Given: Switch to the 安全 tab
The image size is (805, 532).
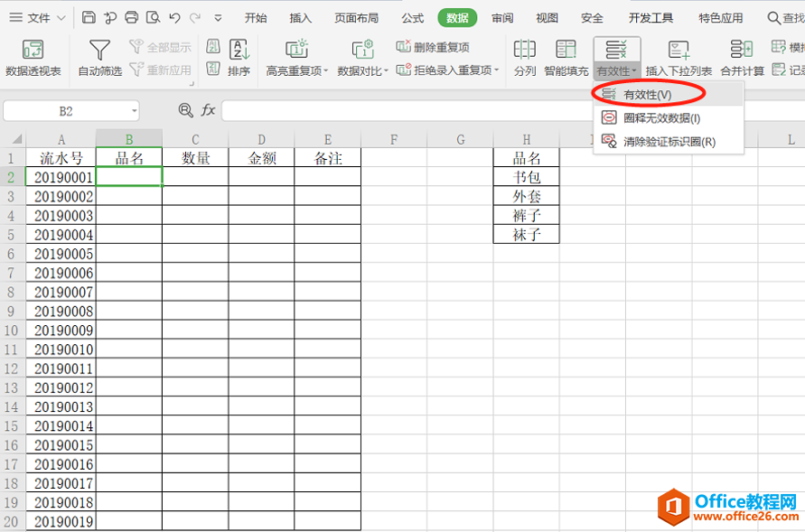Looking at the screenshot, I should pos(592,18).
